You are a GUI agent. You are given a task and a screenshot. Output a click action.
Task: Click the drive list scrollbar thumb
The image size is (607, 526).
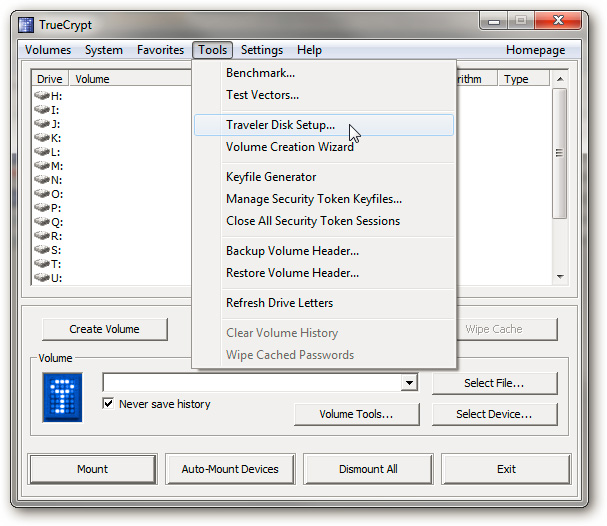560,153
